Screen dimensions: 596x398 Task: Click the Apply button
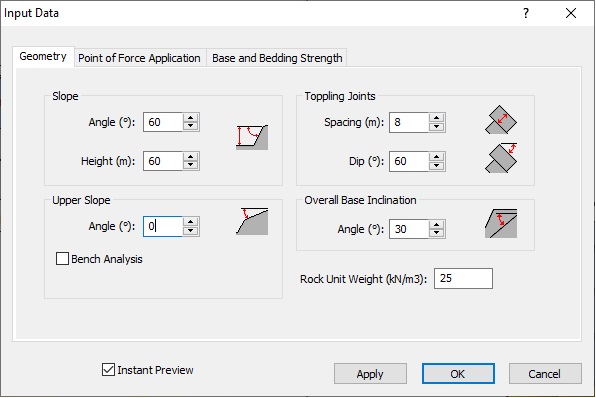pyautogui.click(x=370, y=374)
